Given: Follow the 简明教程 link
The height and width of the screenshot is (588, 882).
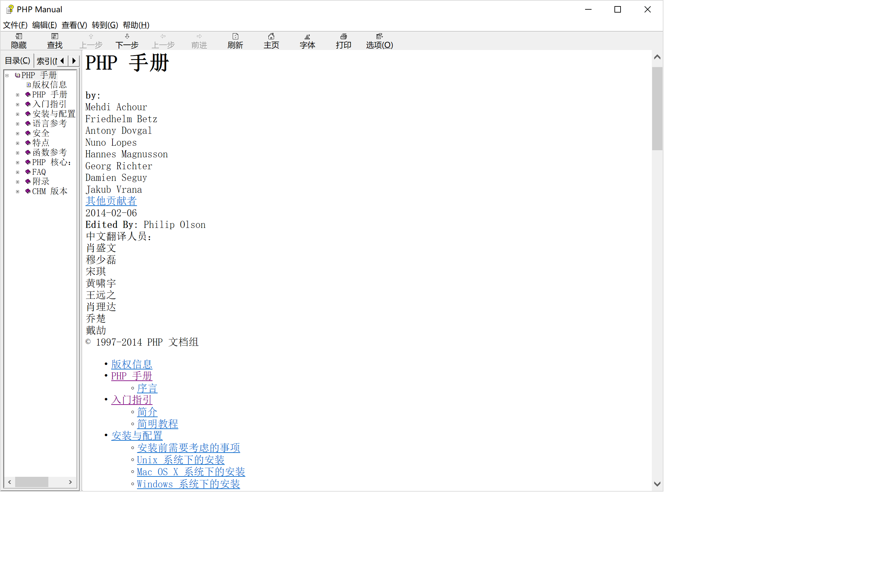Looking at the screenshot, I should 158,424.
